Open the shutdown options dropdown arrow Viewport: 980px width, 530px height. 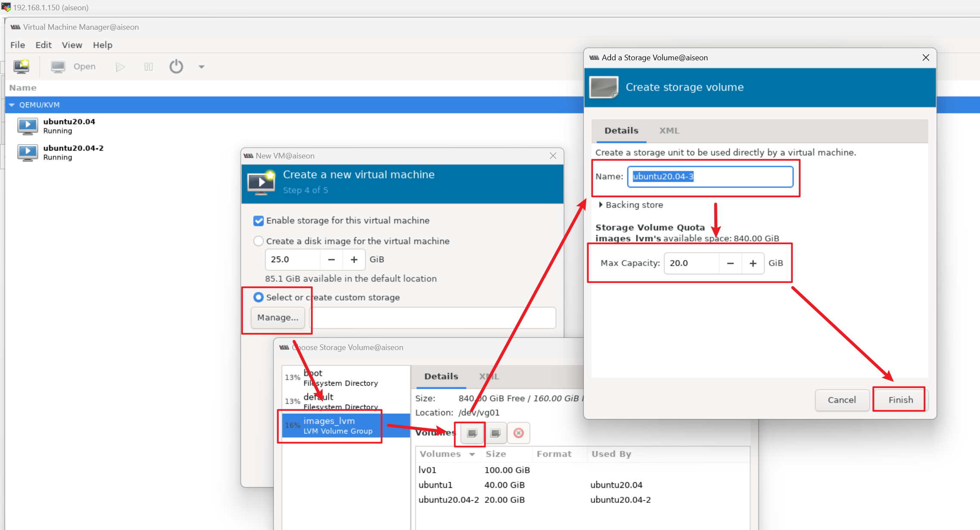201,67
